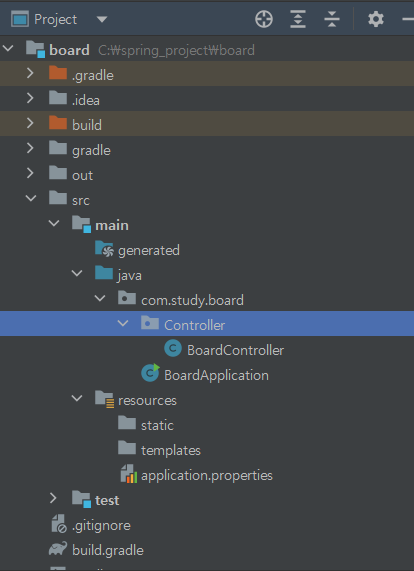This screenshot has height=571, width=414.
Task: Select the java folder name
Action: (x=130, y=276)
